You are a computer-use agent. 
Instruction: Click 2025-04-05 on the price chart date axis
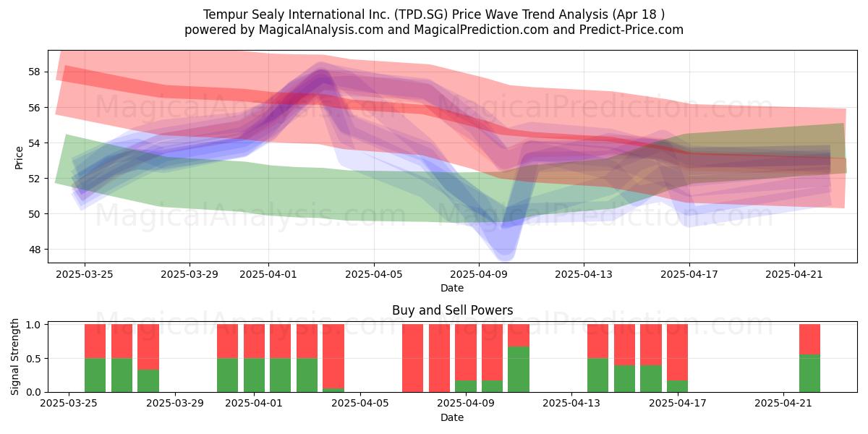pos(374,274)
